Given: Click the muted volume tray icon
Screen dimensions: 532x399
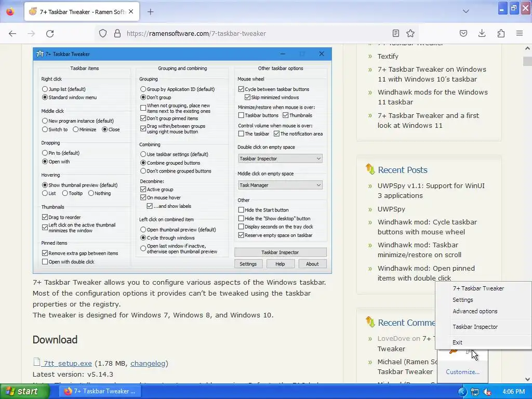Looking at the screenshot, I should (x=487, y=392).
